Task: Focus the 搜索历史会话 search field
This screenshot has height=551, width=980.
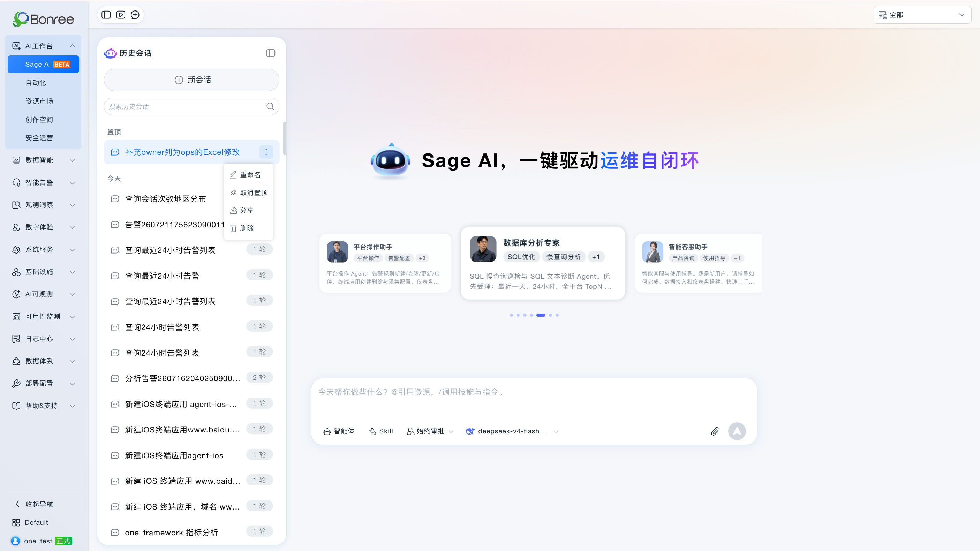Action: click(x=191, y=107)
